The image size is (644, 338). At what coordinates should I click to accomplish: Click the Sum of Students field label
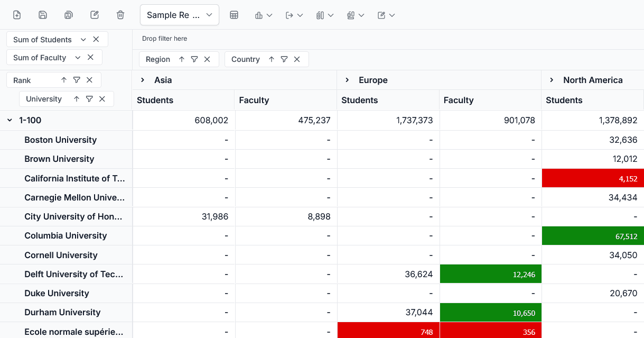[42, 40]
